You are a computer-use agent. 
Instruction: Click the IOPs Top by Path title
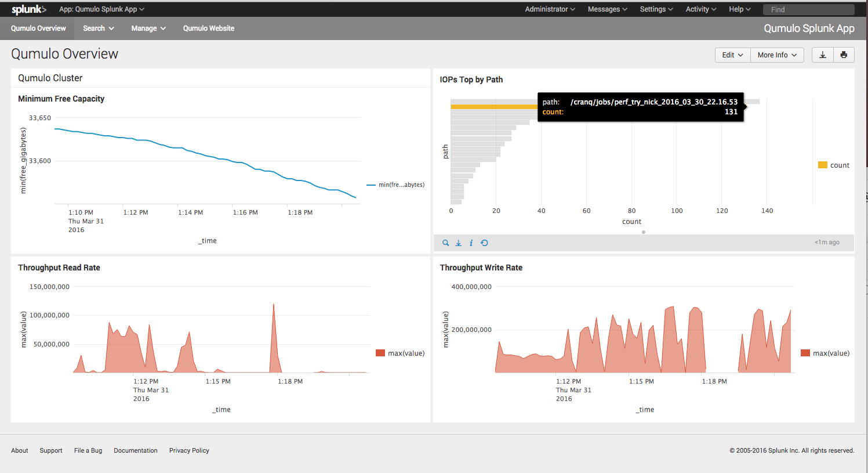(471, 80)
